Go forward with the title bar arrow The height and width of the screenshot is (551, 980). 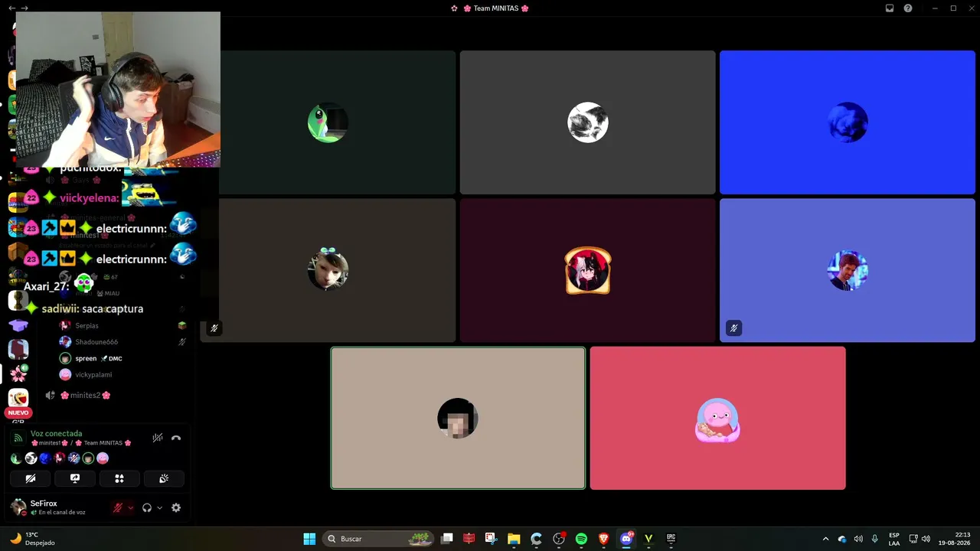[x=24, y=8]
